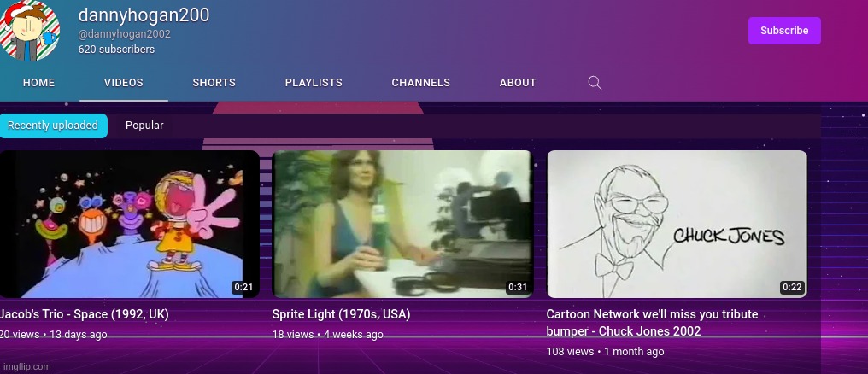Subscribe to the dannyhogan200 channel
This screenshot has height=374, width=868.
(784, 31)
